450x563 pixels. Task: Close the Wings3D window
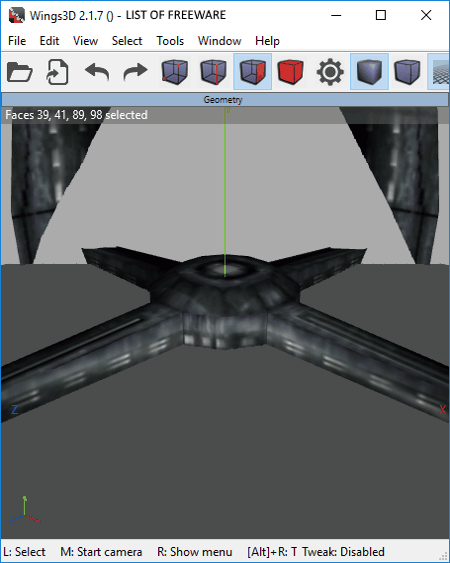(426, 15)
